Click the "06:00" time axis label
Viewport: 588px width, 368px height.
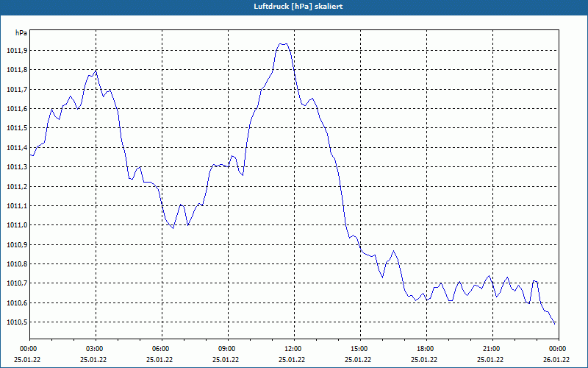159,349
